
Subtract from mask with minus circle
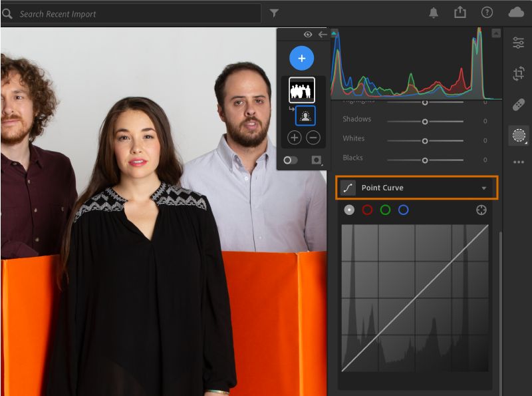click(313, 138)
